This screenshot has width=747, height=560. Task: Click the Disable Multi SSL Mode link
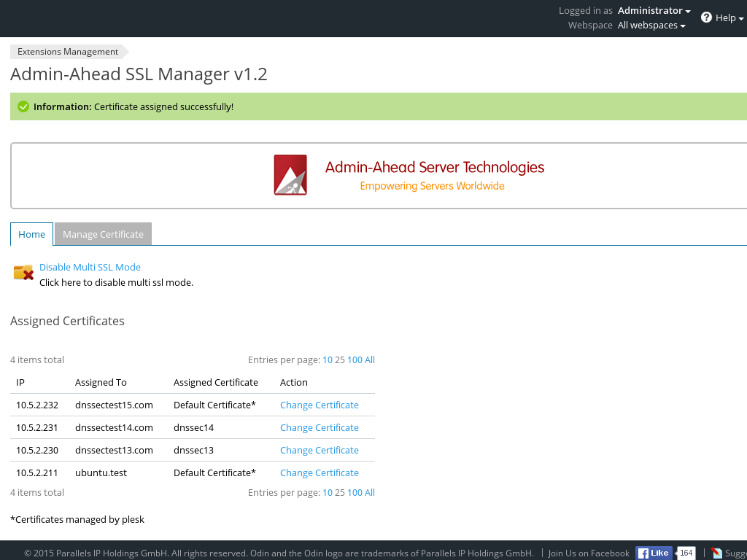click(90, 267)
